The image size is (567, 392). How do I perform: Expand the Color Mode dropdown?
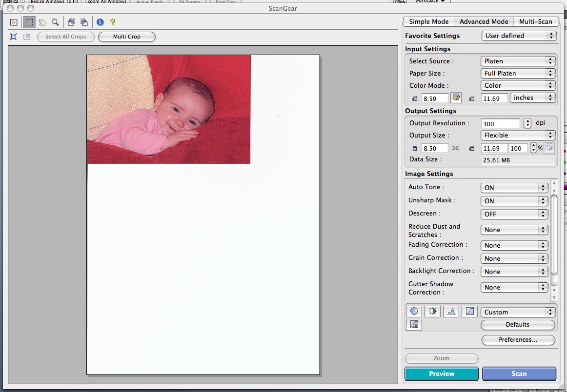coord(518,85)
